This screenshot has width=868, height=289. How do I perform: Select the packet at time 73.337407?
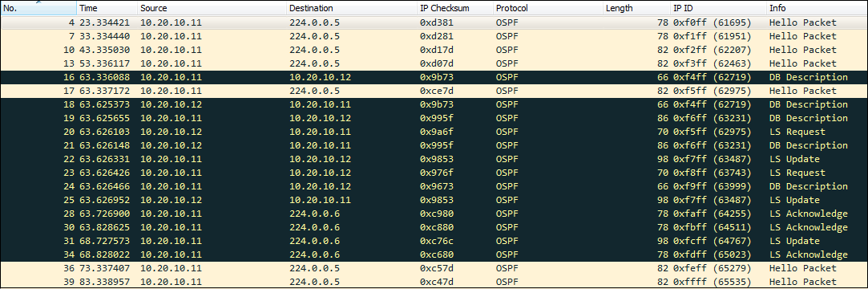[x=434, y=268]
